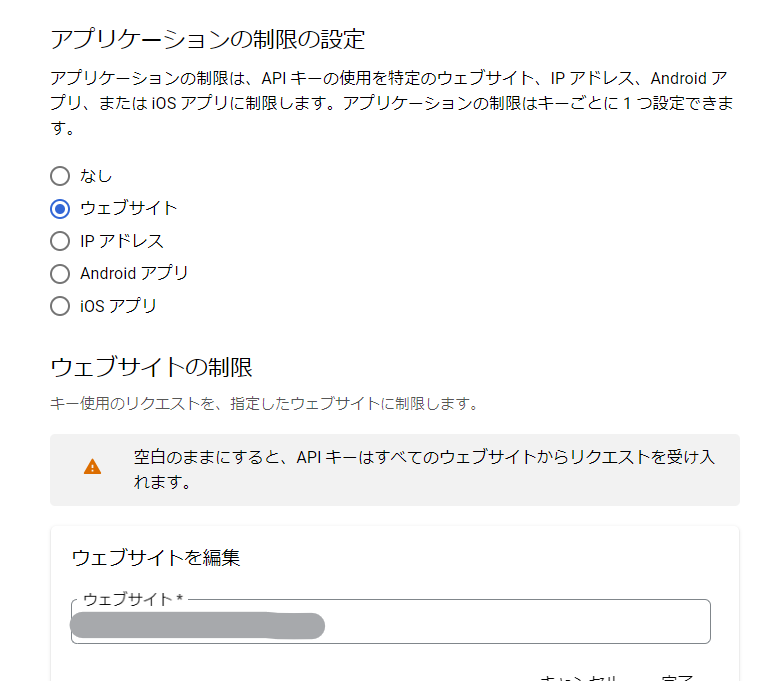Choose the IP アドレス radio button
The width and height of the screenshot is (758, 681).
click(60, 241)
